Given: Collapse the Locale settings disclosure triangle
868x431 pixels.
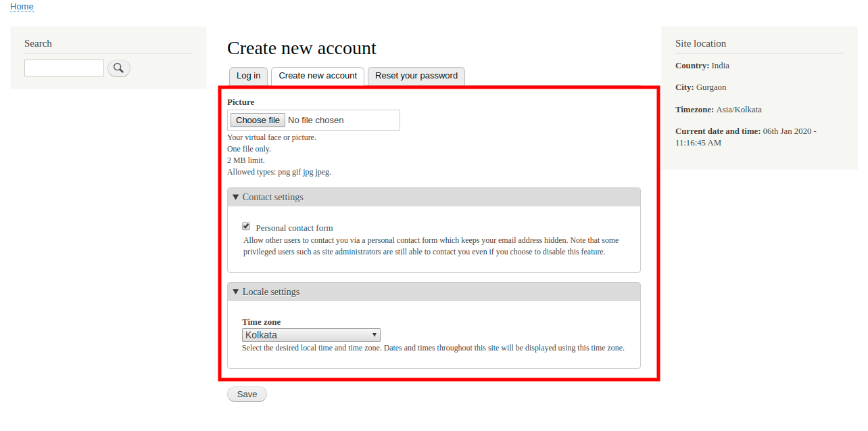Looking at the screenshot, I should coord(235,292).
